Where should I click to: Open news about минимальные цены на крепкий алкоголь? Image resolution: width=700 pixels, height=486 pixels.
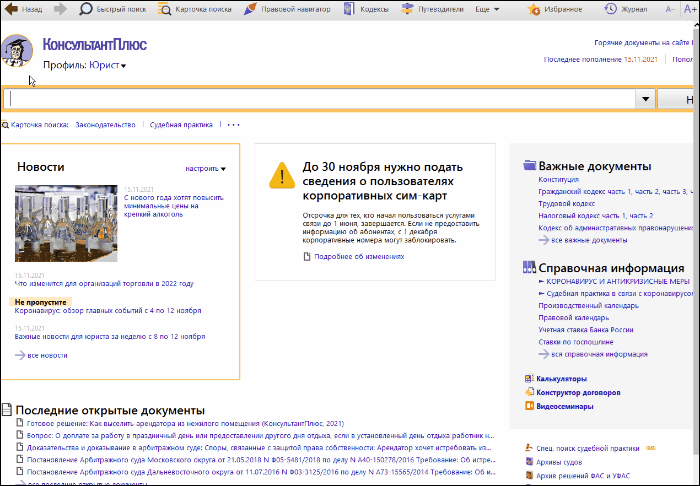(174, 206)
